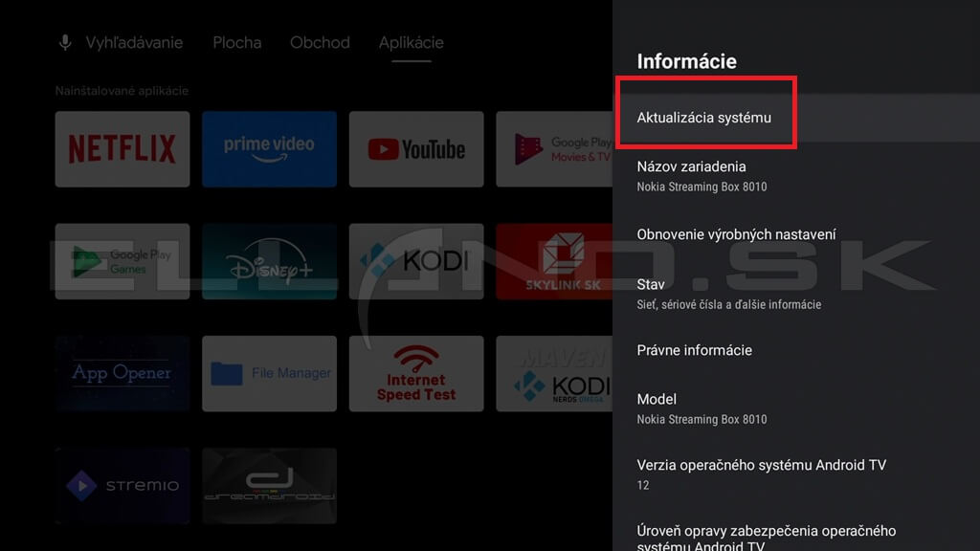
Task: Click the microphone voice search icon
Action: tap(66, 43)
